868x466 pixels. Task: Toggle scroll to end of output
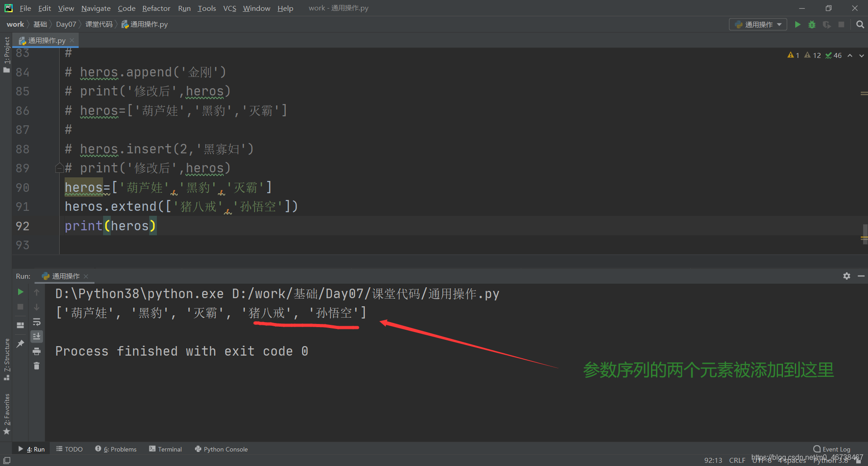[37, 336]
